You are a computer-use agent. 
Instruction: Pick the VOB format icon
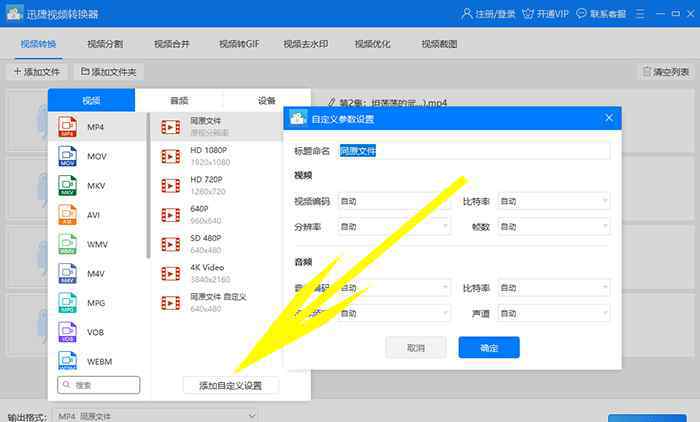pyautogui.click(x=67, y=332)
